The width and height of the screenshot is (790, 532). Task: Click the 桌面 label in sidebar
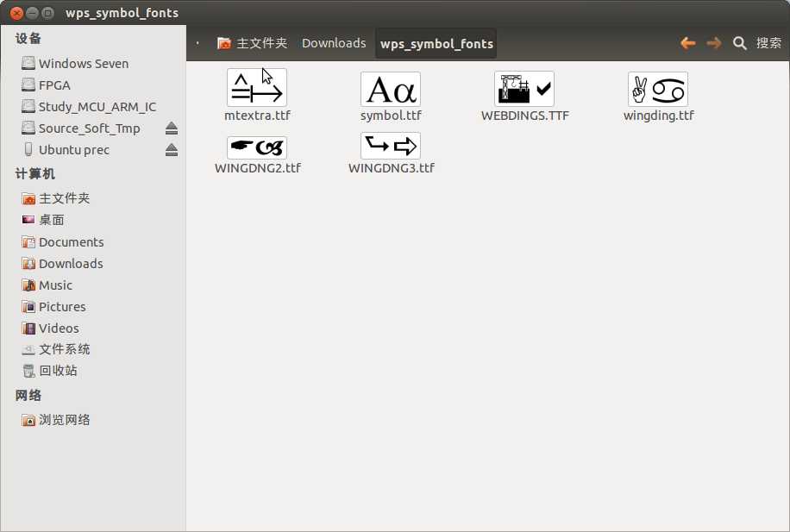[x=52, y=220]
